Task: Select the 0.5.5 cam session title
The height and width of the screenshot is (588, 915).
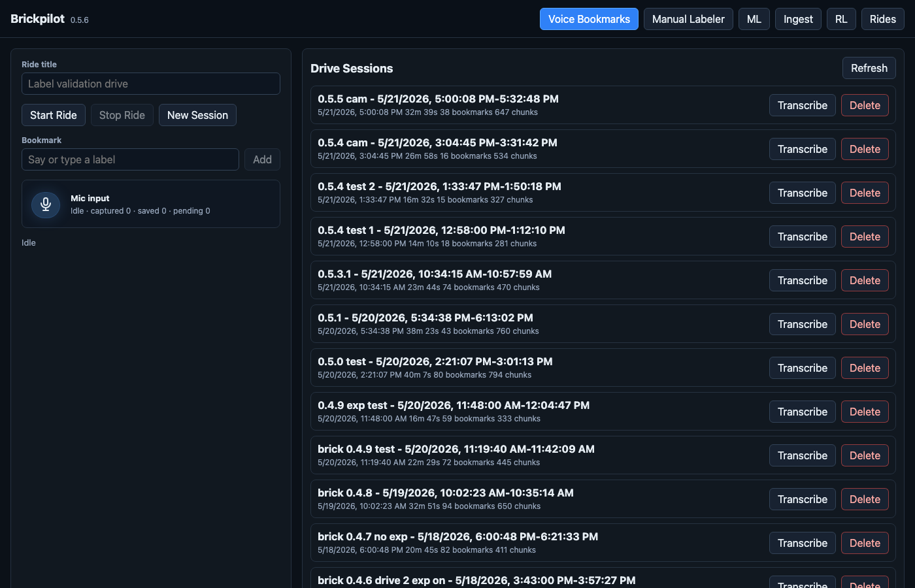Action: point(438,99)
